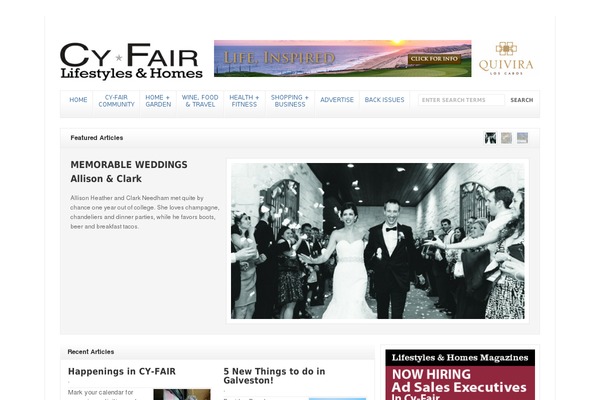Click the Search button
This screenshot has height=400, width=600.
[x=522, y=100]
